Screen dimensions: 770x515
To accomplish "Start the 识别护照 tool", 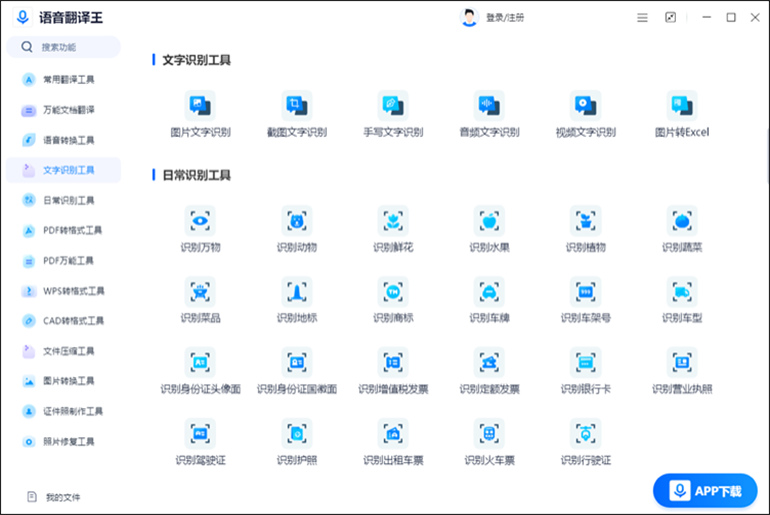I will (297, 443).
